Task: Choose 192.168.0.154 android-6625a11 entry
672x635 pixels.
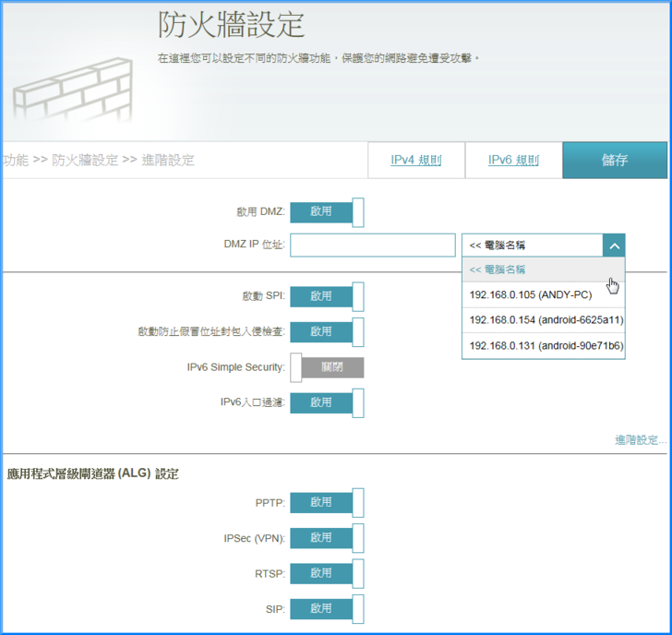Action: (546, 319)
